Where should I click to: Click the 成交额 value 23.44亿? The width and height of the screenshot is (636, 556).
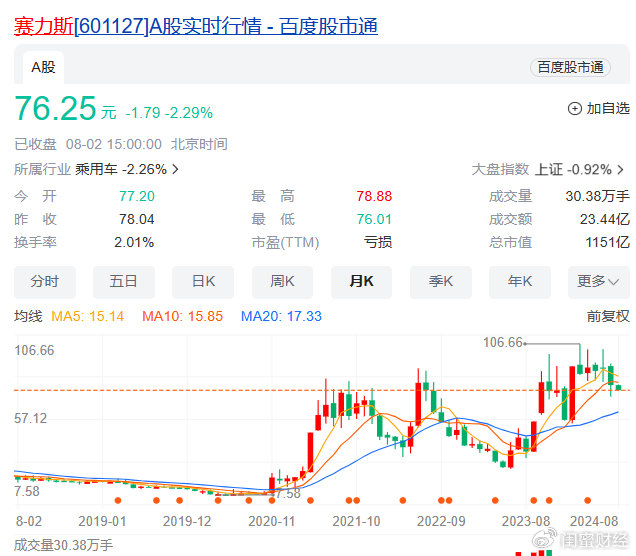(604, 219)
